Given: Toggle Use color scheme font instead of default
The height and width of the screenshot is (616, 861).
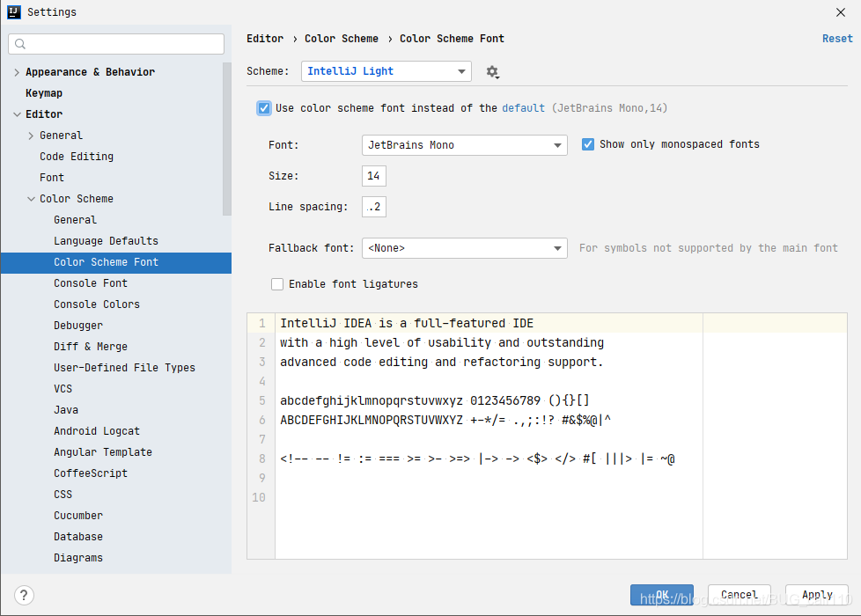Looking at the screenshot, I should 264,107.
